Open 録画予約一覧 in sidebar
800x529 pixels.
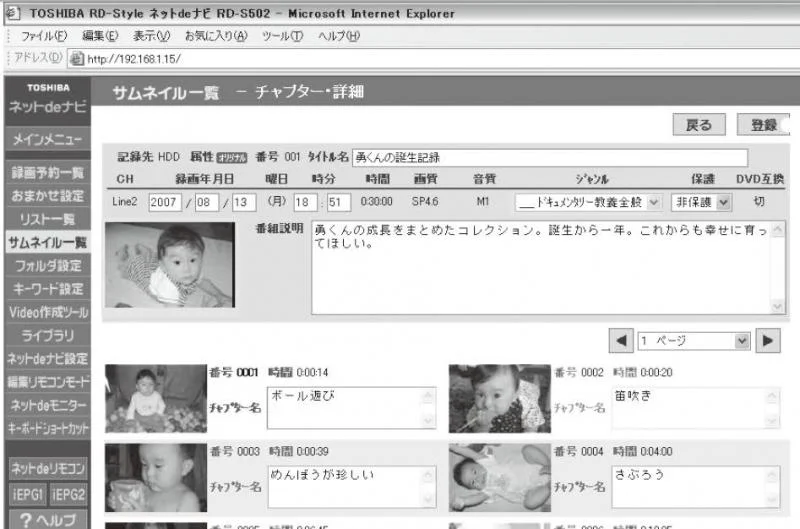[x=47, y=173]
